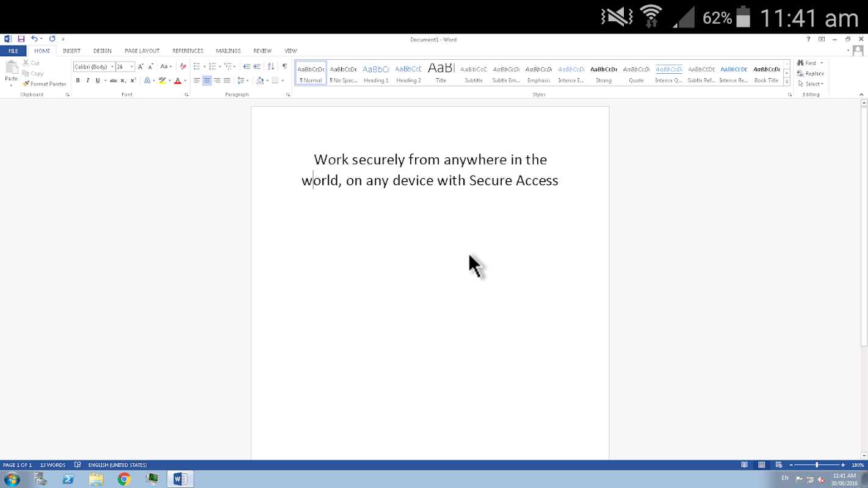Click the Paste clipboard icon
Image resolution: width=868 pixels, height=488 pixels.
(x=11, y=68)
